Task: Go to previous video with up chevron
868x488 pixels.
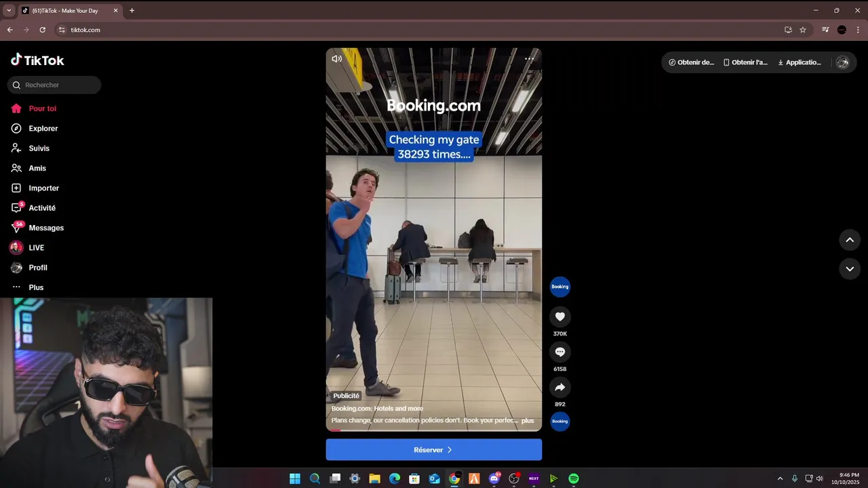Action: click(x=850, y=240)
